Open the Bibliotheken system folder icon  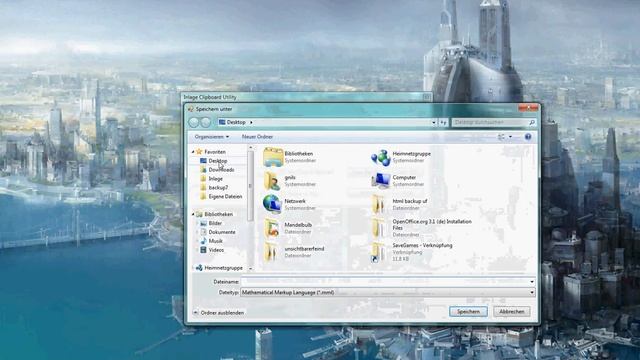click(273, 157)
